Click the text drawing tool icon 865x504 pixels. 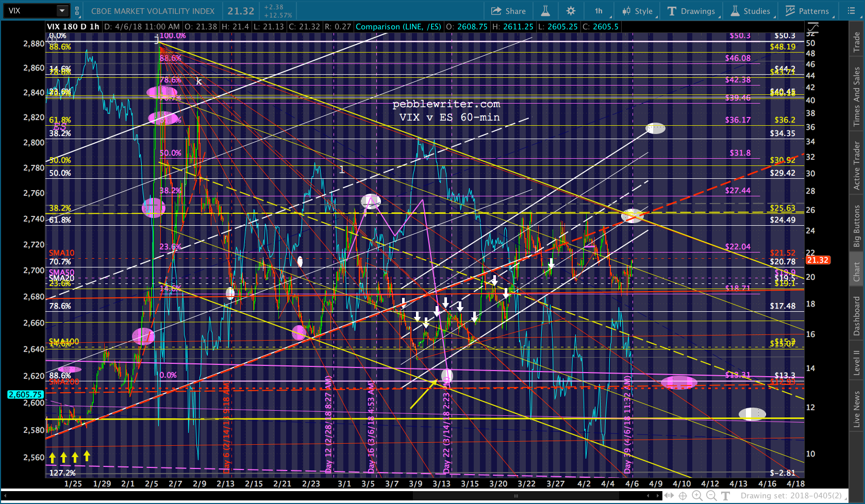click(x=726, y=496)
